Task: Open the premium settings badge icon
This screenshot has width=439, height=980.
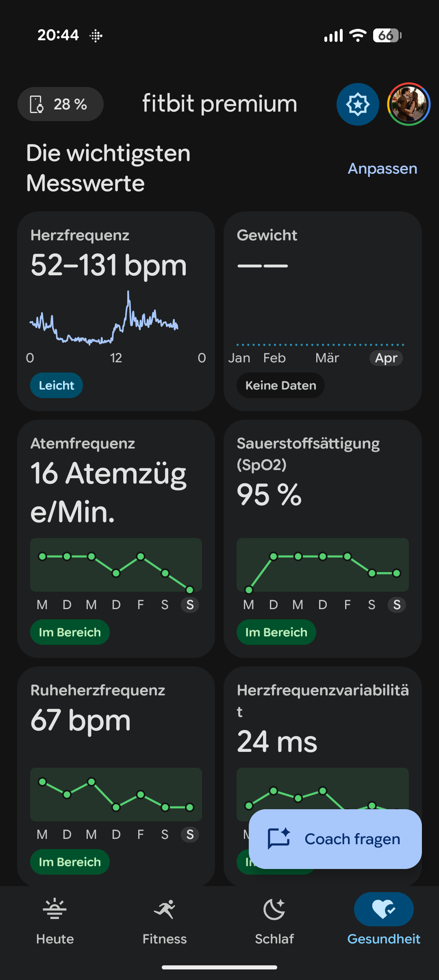Action: coord(358,105)
